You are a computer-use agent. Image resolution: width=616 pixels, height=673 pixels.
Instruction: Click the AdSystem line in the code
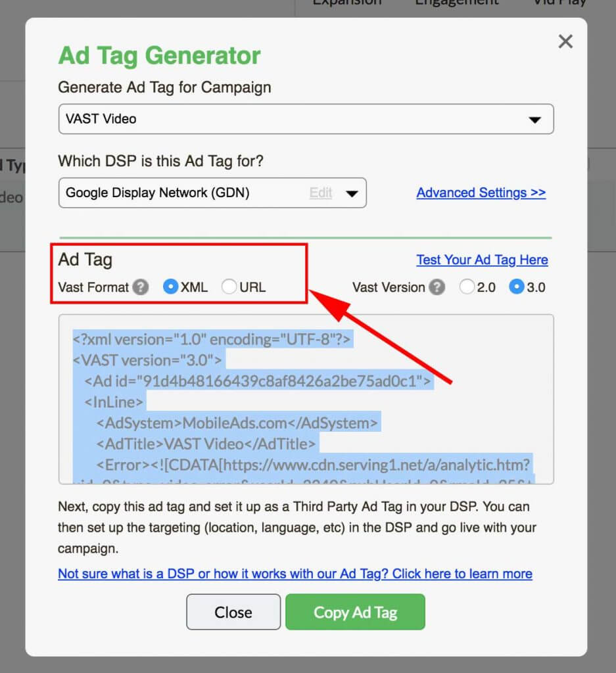click(237, 423)
